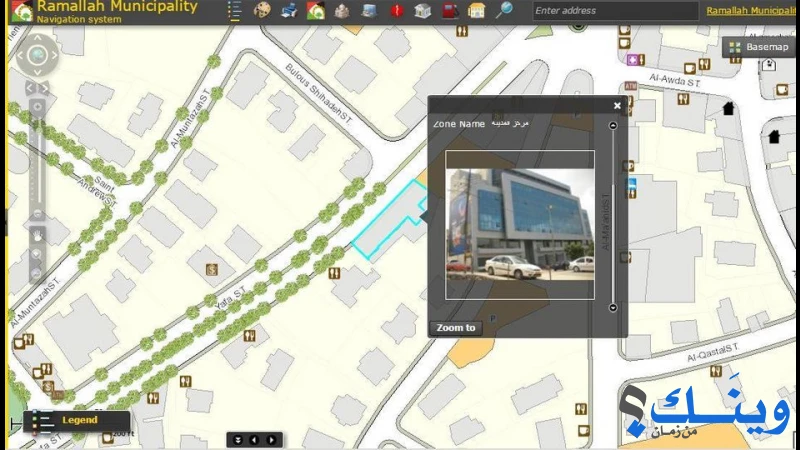800x450 pixels.
Task: Click the 'Al-Awda ST' street label
Action: (x=674, y=80)
